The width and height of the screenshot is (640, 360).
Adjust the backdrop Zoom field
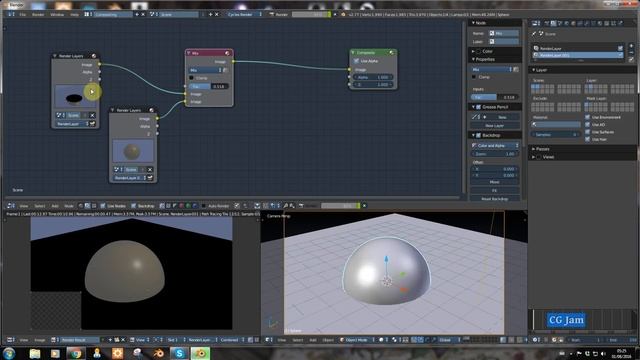495,154
